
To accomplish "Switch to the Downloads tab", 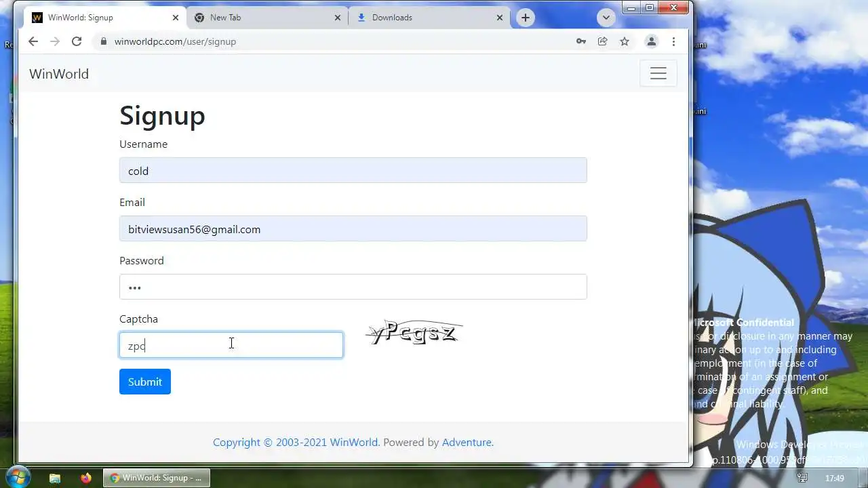I will click(x=429, y=18).
